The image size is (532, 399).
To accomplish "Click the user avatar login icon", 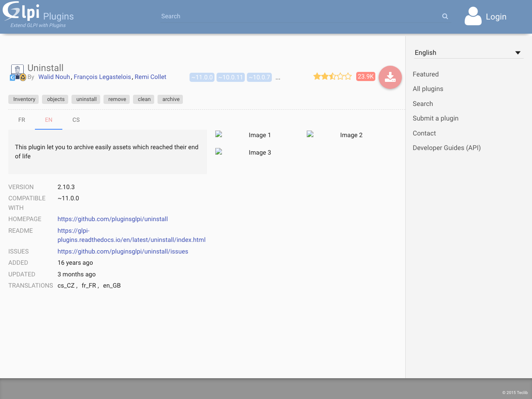I will pyautogui.click(x=473, y=17).
